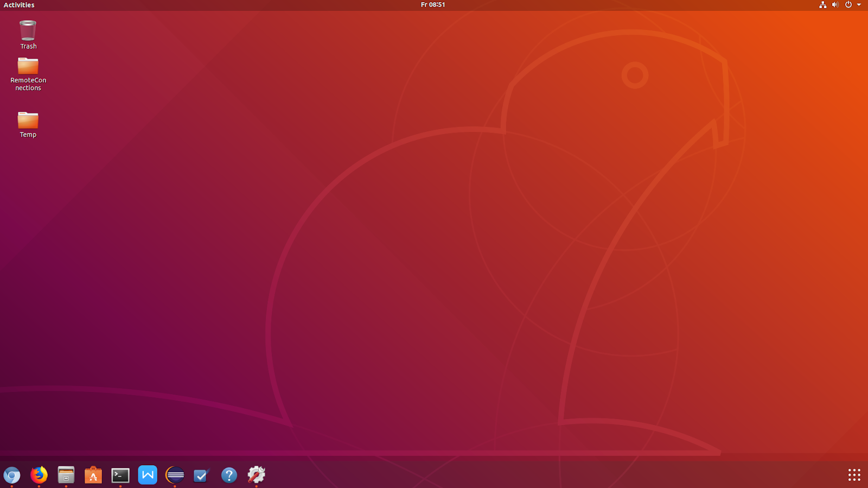Image resolution: width=868 pixels, height=488 pixels.
Task: Open Help from the dock
Action: pos(229,475)
